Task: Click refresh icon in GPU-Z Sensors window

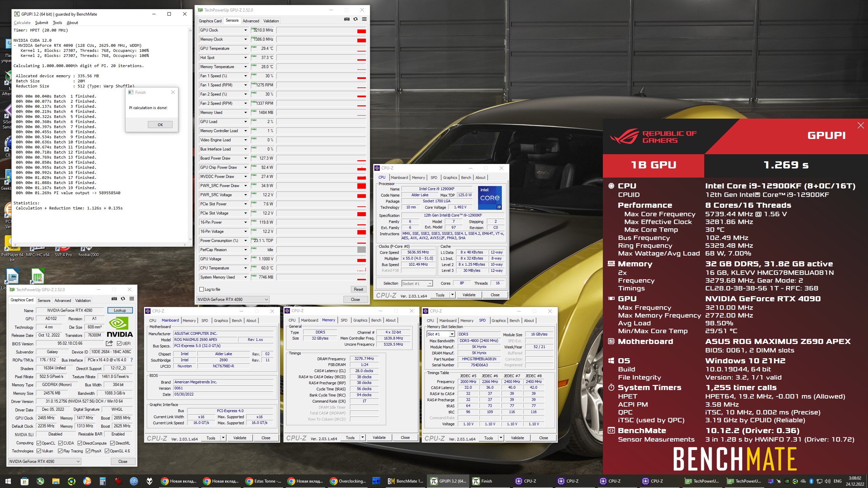Action: (355, 19)
